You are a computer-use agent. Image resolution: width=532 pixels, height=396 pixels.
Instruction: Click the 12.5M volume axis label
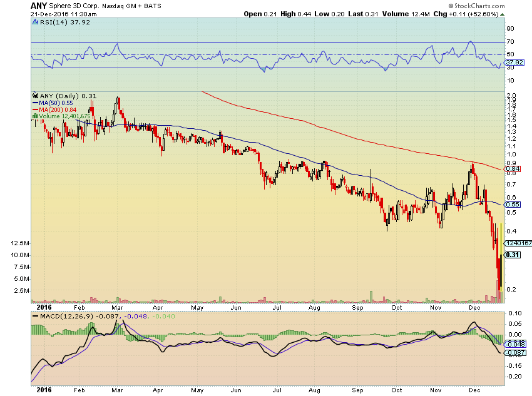point(19,243)
